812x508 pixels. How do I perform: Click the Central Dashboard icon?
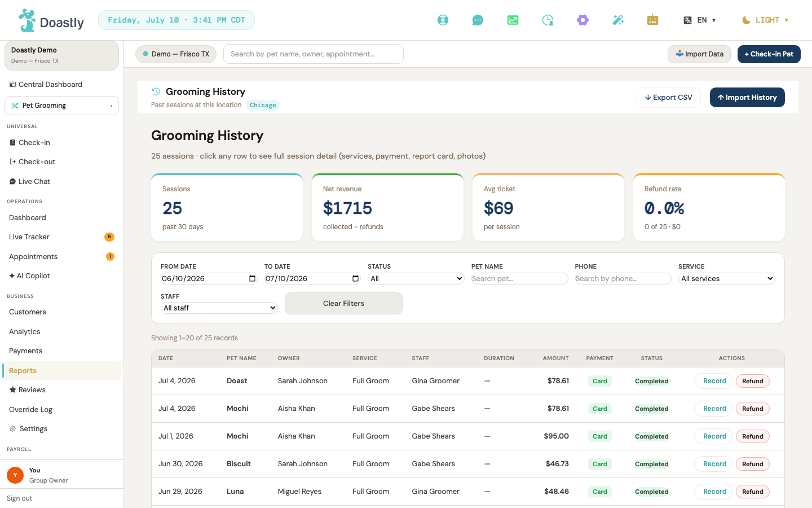[x=12, y=85]
